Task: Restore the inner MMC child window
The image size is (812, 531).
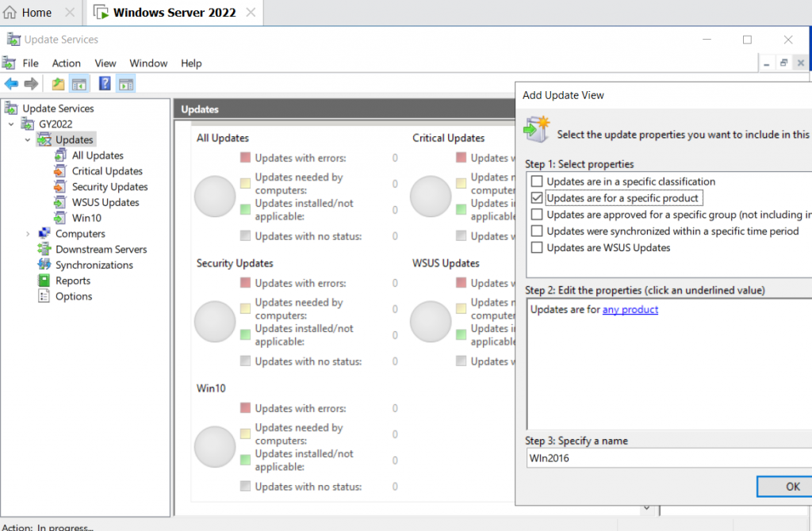Action: [x=783, y=63]
